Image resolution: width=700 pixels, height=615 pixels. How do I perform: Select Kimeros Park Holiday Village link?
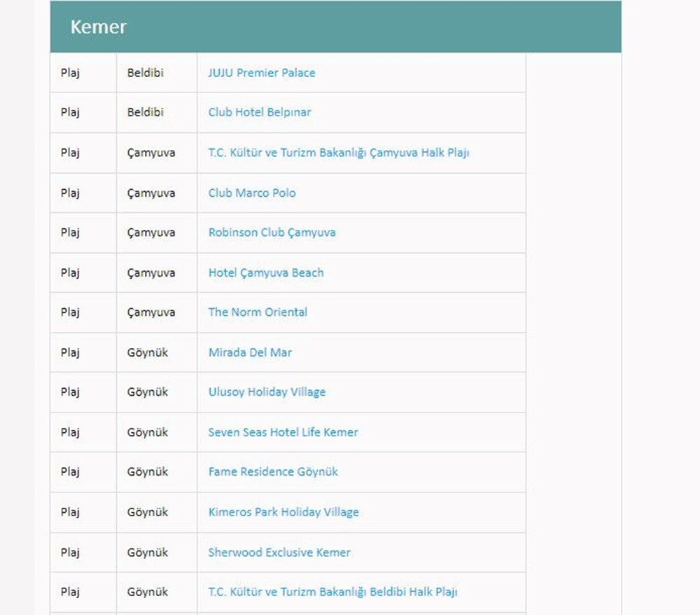tap(283, 513)
